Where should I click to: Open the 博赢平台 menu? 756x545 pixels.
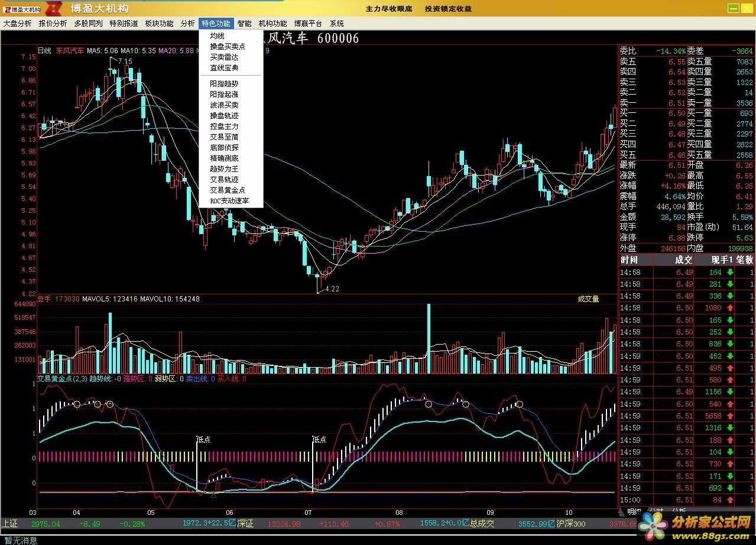(309, 24)
